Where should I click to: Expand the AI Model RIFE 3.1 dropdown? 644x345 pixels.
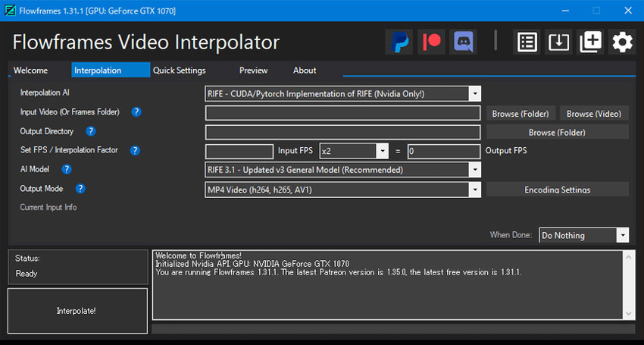(475, 170)
